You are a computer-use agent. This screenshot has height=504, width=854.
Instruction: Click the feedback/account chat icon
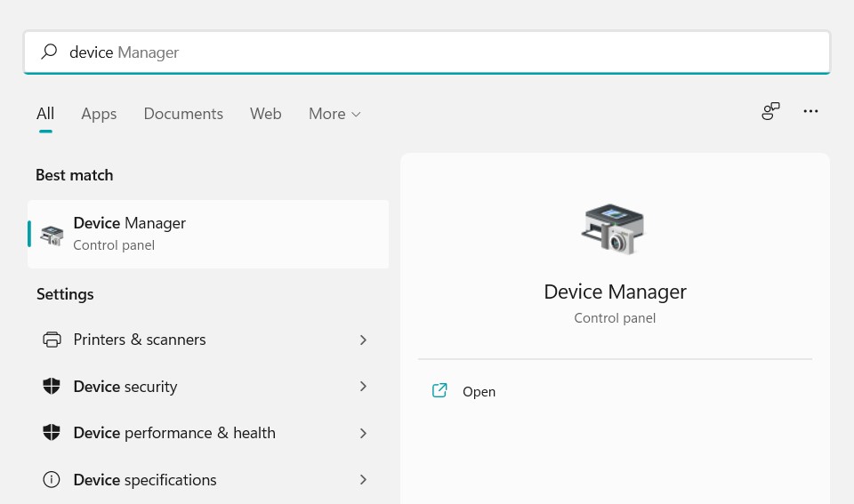pos(770,111)
